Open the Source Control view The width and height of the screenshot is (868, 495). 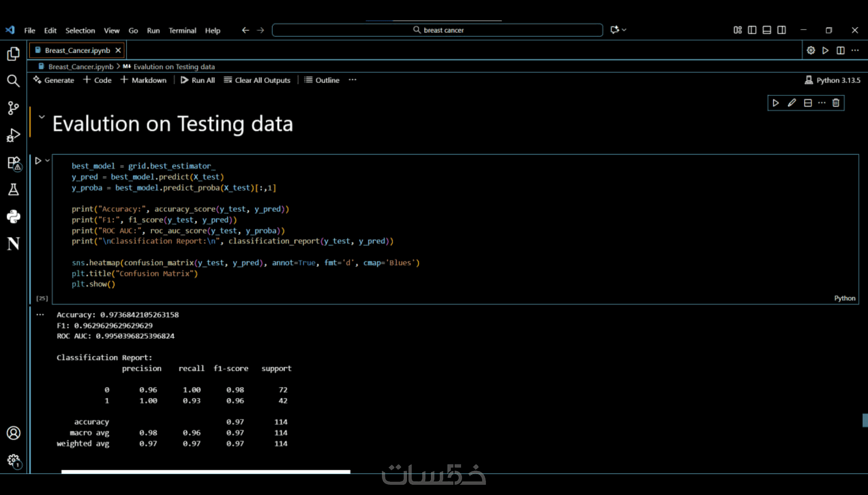[13, 108]
